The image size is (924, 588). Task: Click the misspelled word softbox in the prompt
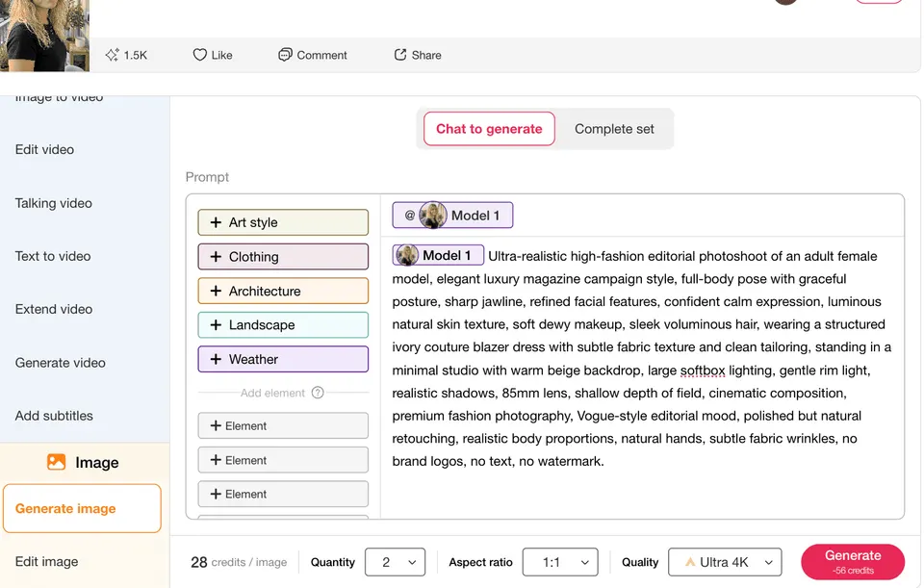(703, 370)
